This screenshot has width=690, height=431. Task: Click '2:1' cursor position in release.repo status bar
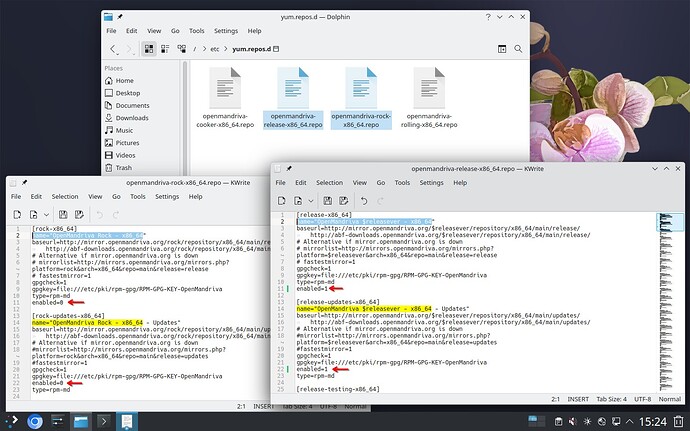(x=555, y=399)
